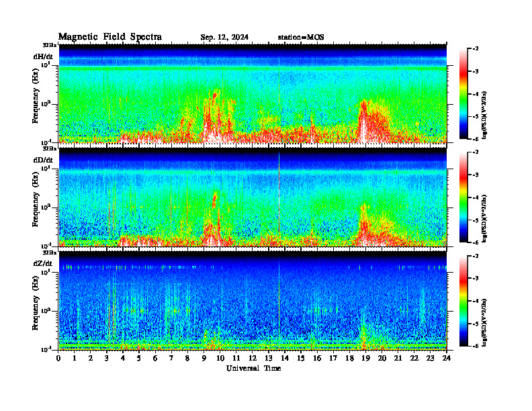Click the dZ/dt panel color scale bar
The height and width of the screenshot is (411, 532).
[x=463, y=301]
